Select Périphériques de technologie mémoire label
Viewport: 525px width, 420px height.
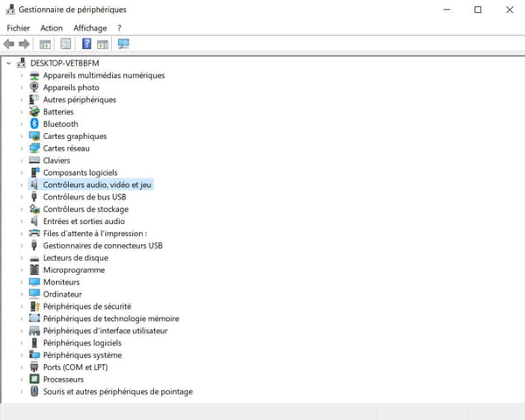pyautogui.click(x=111, y=318)
